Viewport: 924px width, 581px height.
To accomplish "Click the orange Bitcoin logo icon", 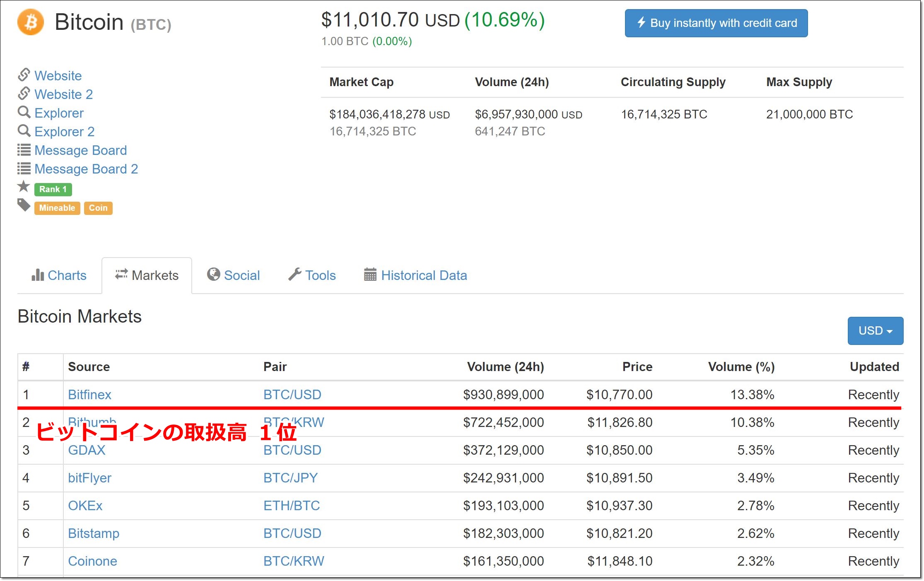I will pos(31,22).
